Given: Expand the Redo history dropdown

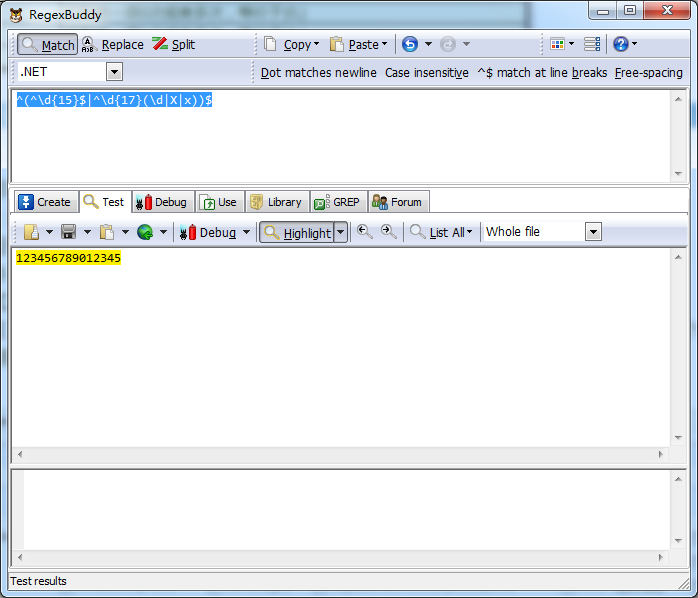Looking at the screenshot, I should click(466, 44).
